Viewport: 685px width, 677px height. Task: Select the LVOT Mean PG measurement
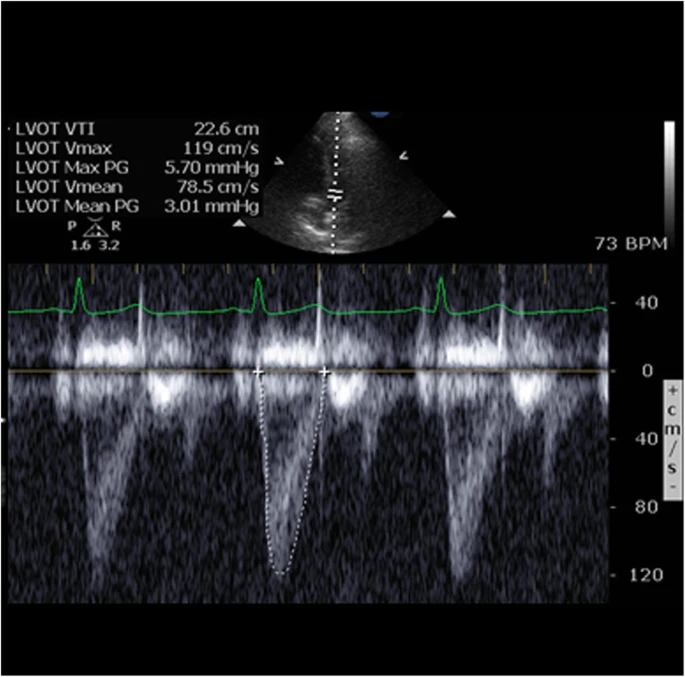pyautogui.click(x=136, y=206)
